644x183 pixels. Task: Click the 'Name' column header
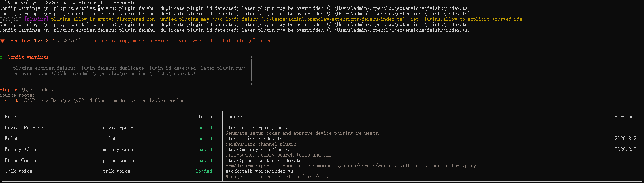(x=11, y=117)
